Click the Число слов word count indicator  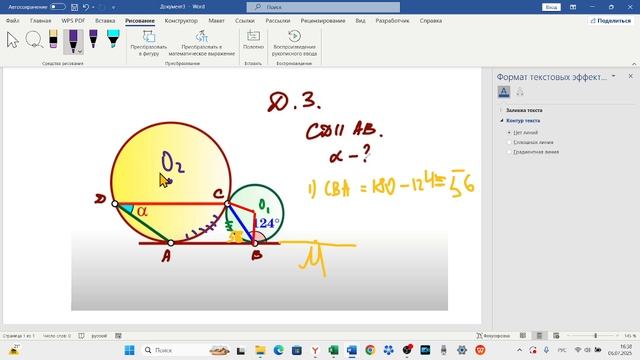coord(57,336)
